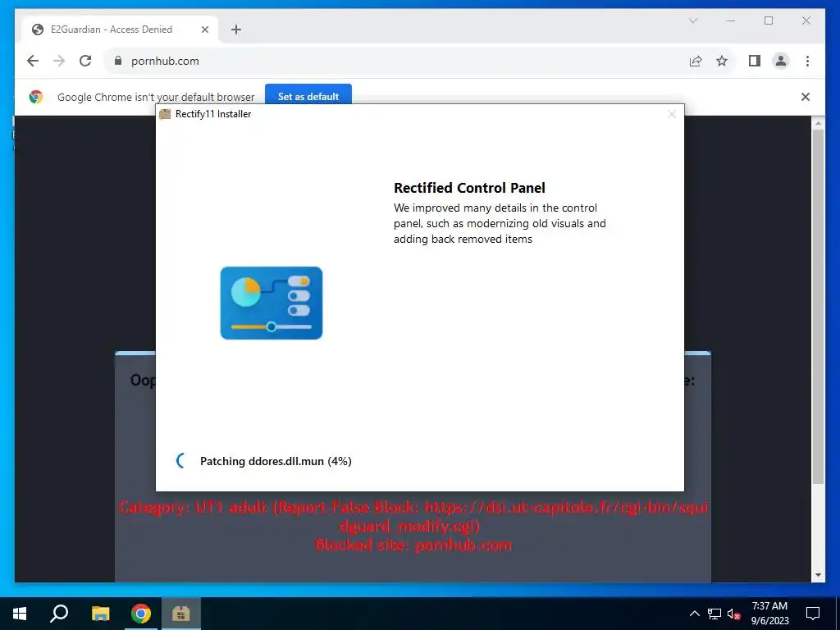Share this page using the share icon
The image size is (840, 630).
click(696, 61)
